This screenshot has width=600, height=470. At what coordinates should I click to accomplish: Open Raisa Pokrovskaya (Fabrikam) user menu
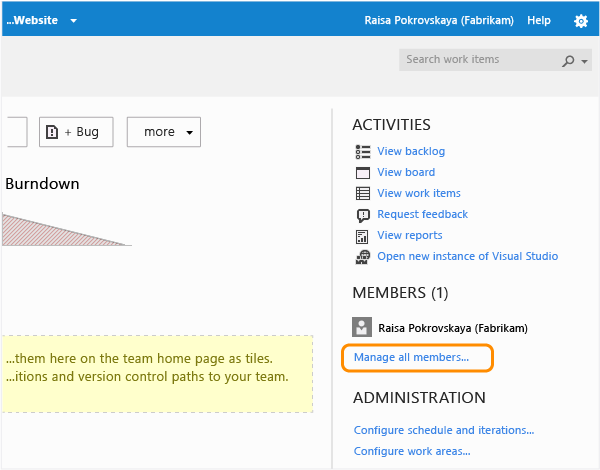coord(439,20)
